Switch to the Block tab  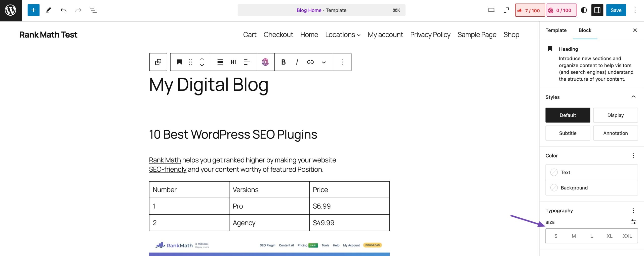click(x=585, y=30)
